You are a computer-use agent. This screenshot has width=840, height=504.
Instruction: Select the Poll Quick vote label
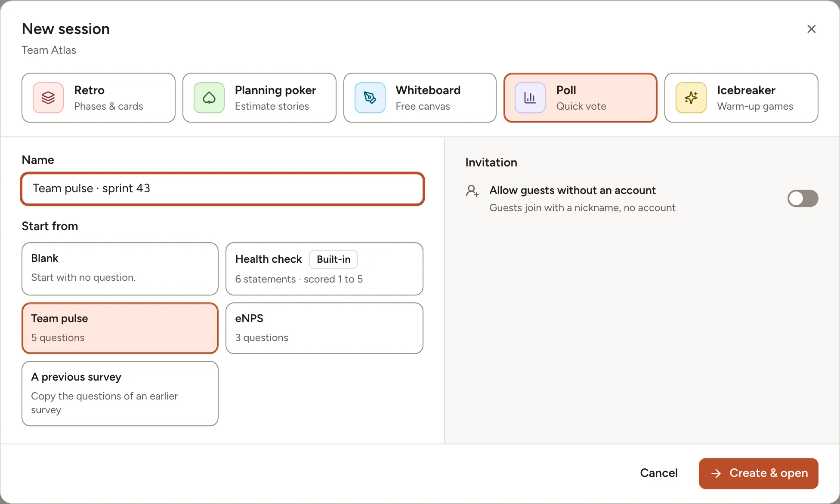[x=581, y=98]
